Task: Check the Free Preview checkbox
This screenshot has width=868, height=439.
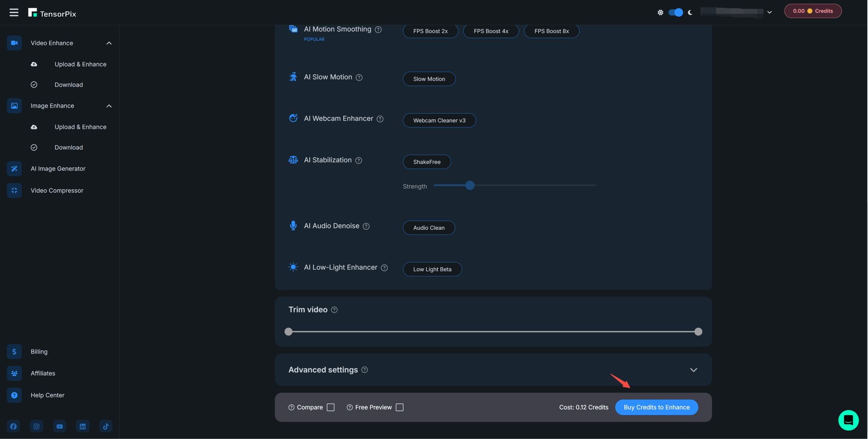Action: [x=400, y=407]
